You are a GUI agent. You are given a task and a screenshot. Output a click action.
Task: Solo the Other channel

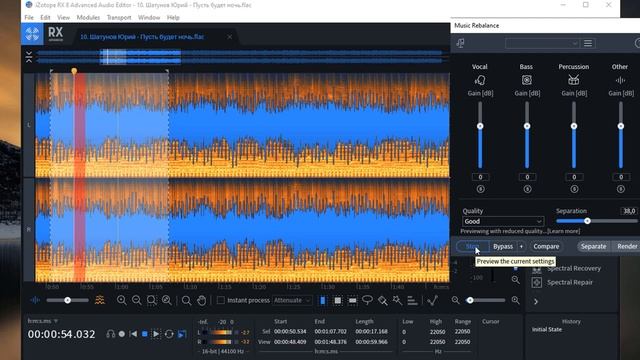(620, 189)
